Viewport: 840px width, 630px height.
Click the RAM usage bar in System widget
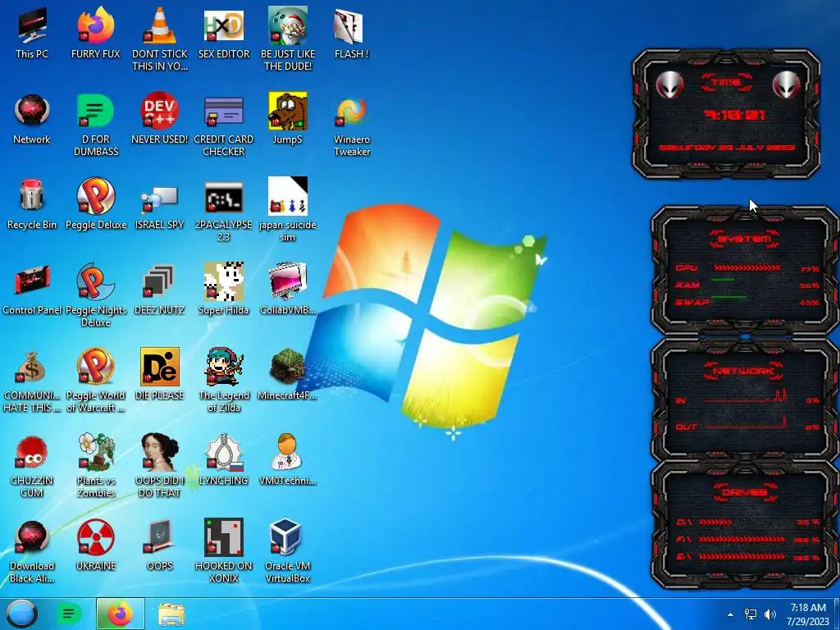[x=723, y=281]
